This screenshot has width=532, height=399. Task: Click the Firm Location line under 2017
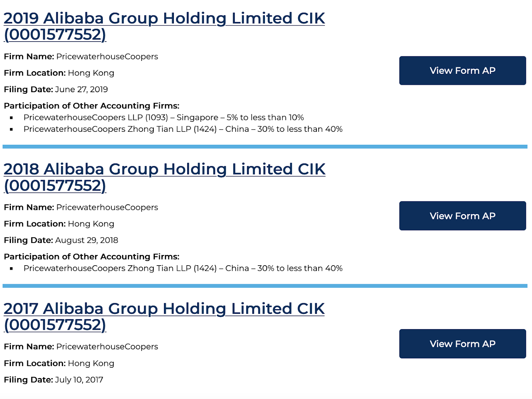coord(59,363)
